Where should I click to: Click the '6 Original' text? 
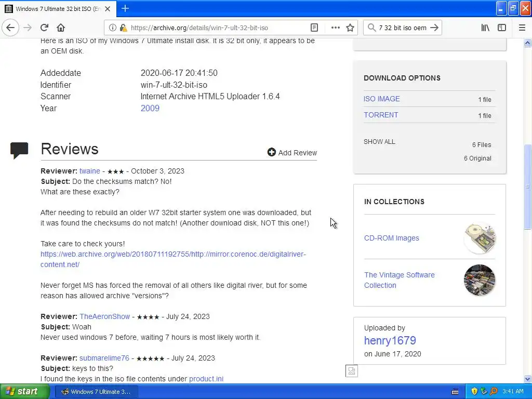point(477,158)
